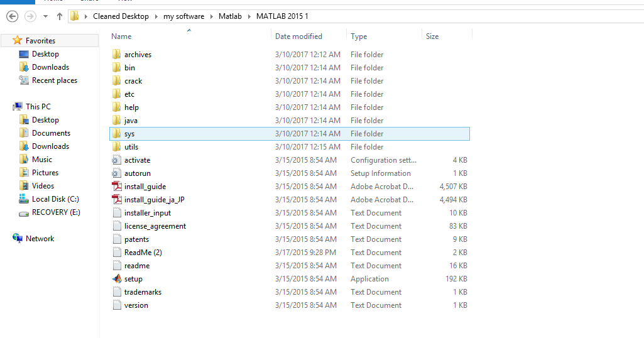Viewport: 644px width, 338px height.
Task: Click Application type of setup row
Action: click(369, 279)
